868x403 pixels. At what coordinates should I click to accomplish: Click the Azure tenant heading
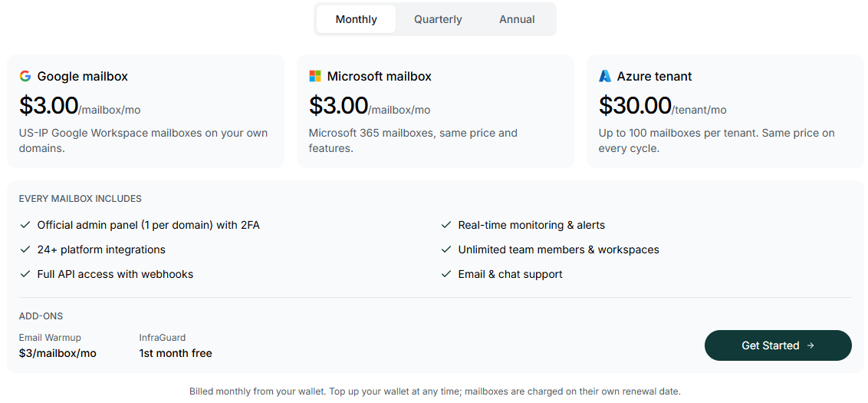coord(654,77)
